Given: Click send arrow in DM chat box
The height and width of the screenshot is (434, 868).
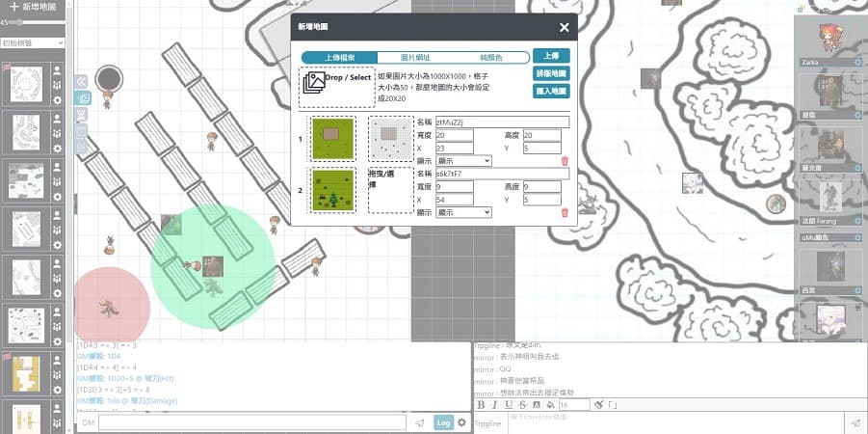Looking at the screenshot, I should point(419,422).
